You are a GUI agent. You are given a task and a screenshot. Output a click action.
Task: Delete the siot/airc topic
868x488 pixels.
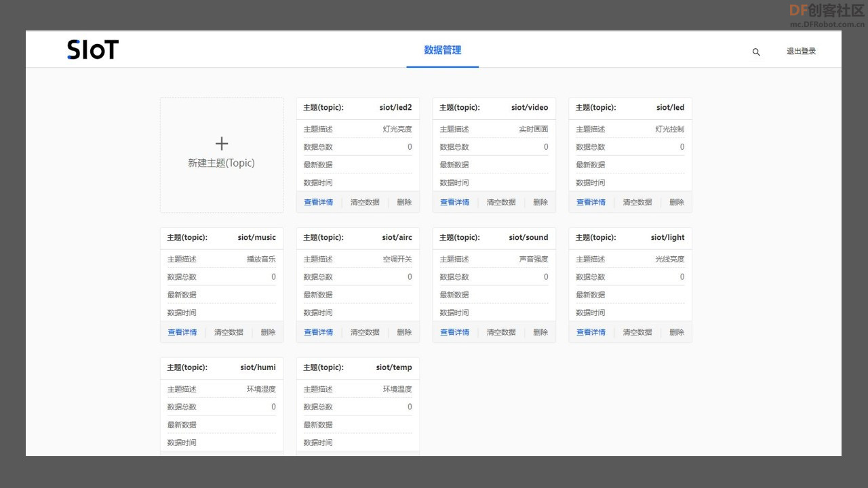coord(404,332)
